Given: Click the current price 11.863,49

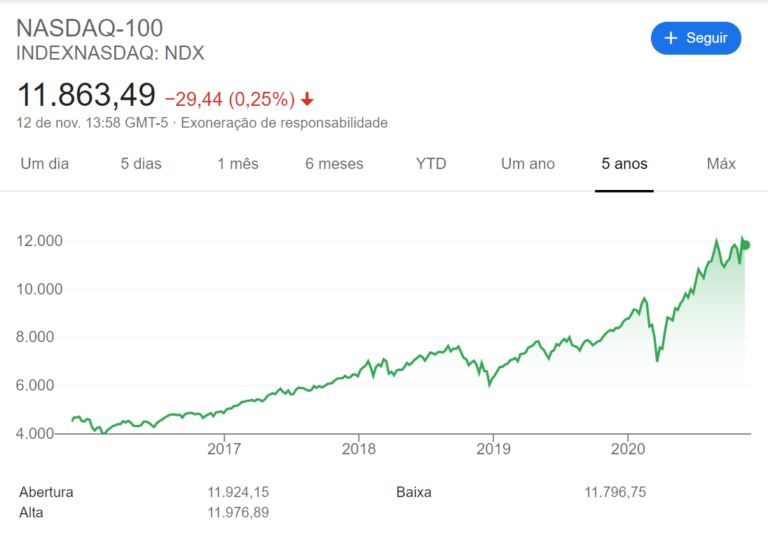Looking at the screenshot, I should coord(87,96).
